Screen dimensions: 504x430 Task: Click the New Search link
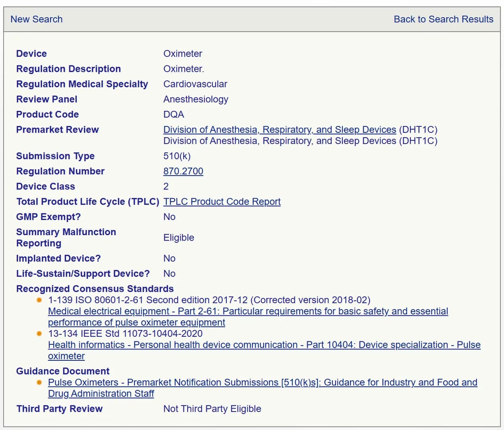[37, 19]
